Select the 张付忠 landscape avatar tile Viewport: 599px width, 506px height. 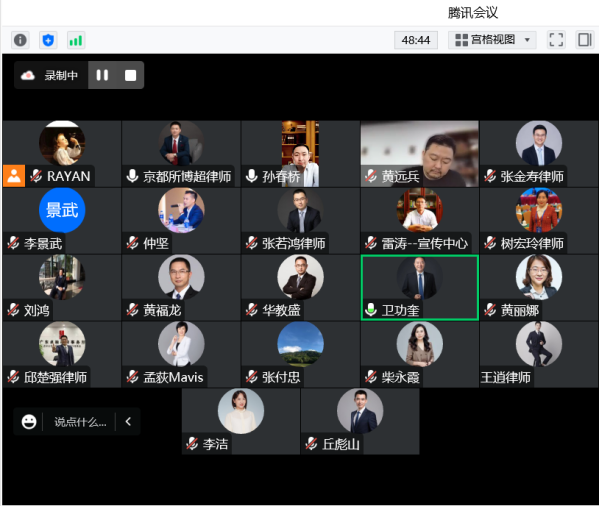click(x=300, y=344)
